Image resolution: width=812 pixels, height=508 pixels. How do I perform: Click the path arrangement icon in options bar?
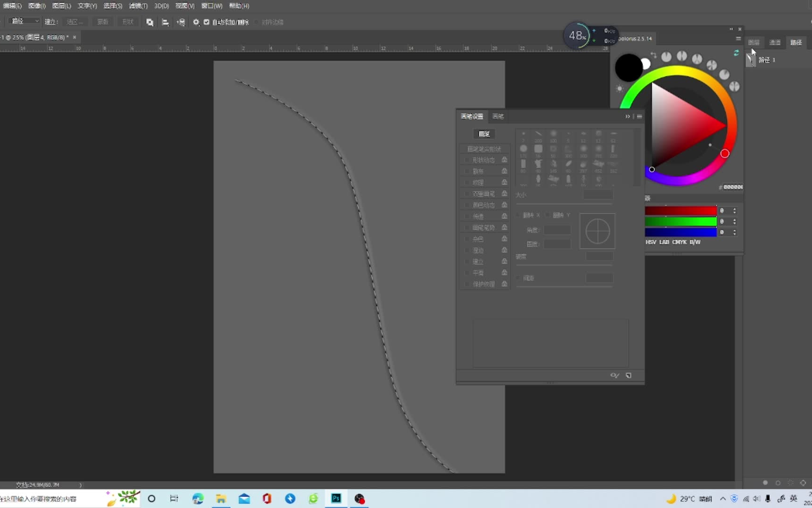pyautogui.click(x=181, y=22)
